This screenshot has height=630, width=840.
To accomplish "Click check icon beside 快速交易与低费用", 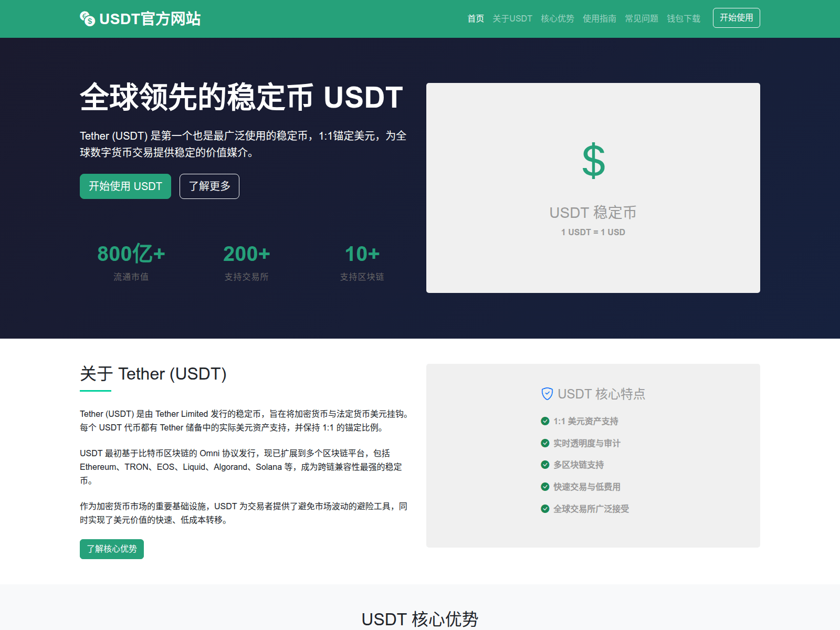I will tap(545, 487).
